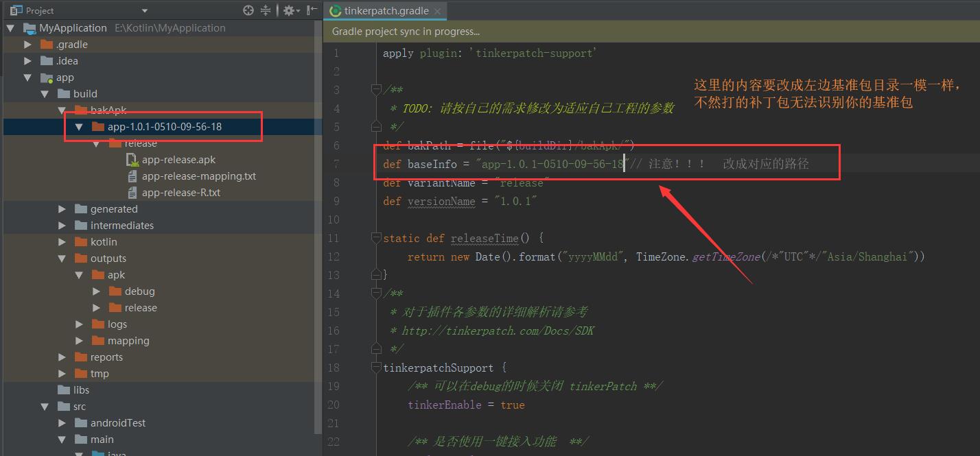The width and height of the screenshot is (980, 456).
Task: Select the app-1.0.1-0510-09-56-18 folder
Action: (165, 127)
